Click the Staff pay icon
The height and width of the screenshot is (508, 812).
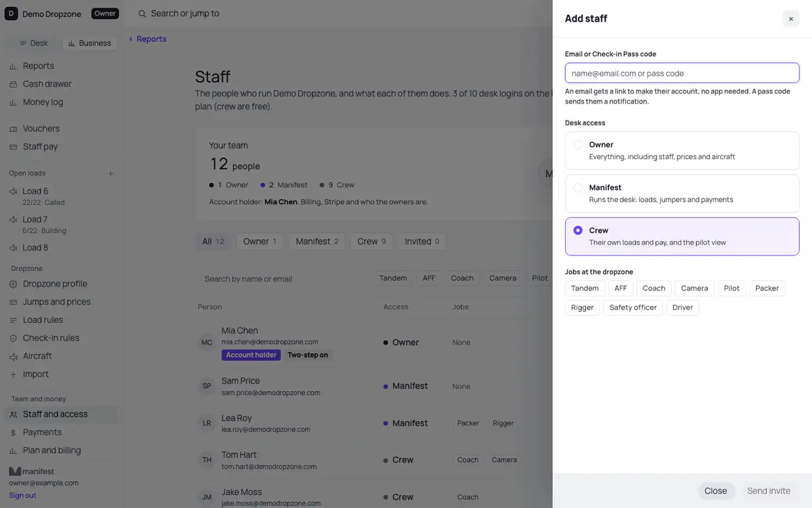(14, 147)
